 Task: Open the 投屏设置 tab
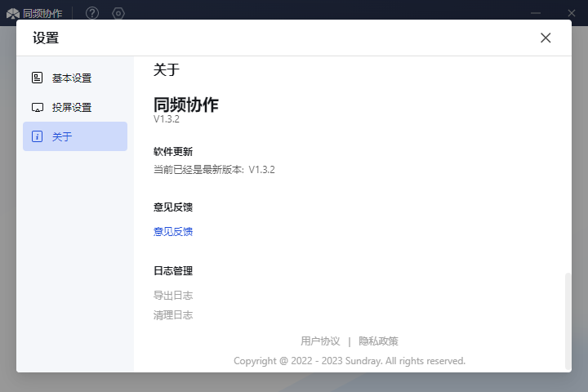coord(72,108)
